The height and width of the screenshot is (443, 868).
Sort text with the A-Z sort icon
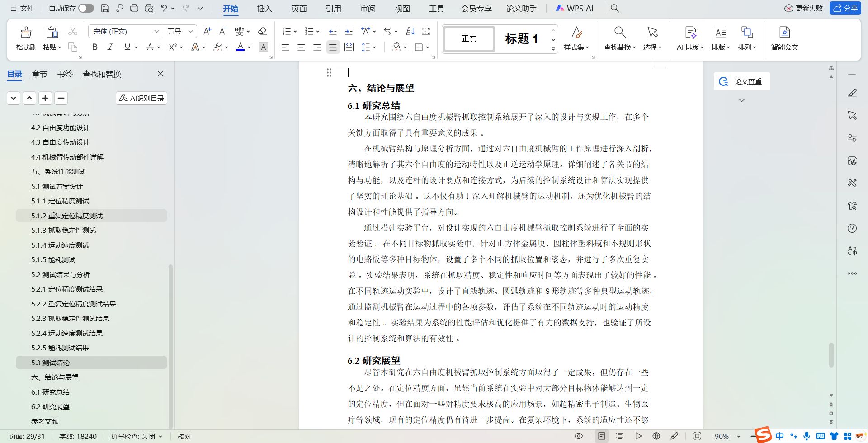pos(410,31)
